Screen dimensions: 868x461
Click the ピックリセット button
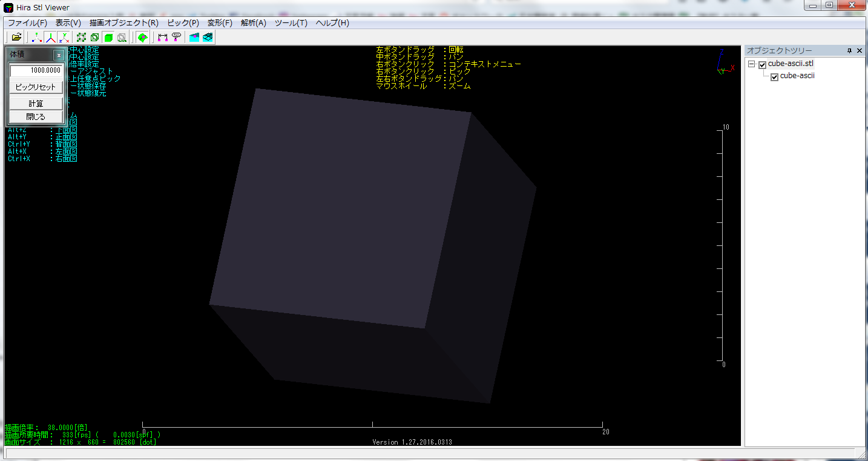(x=36, y=87)
